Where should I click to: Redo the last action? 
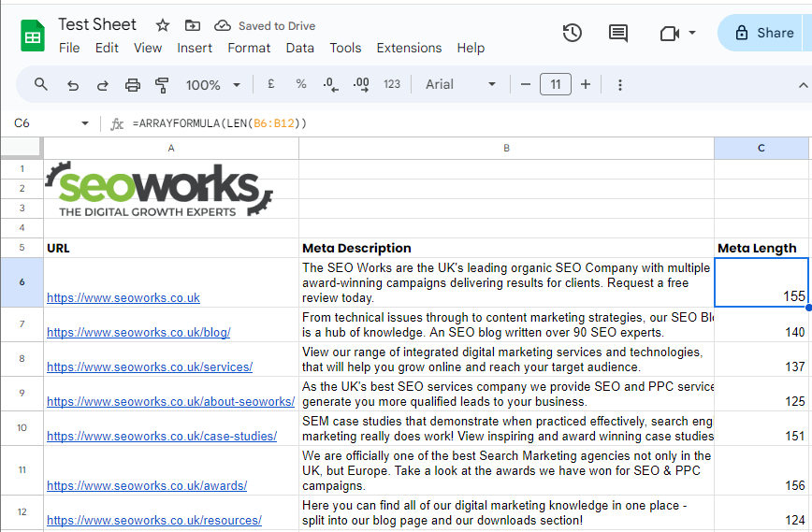pos(103,85)
